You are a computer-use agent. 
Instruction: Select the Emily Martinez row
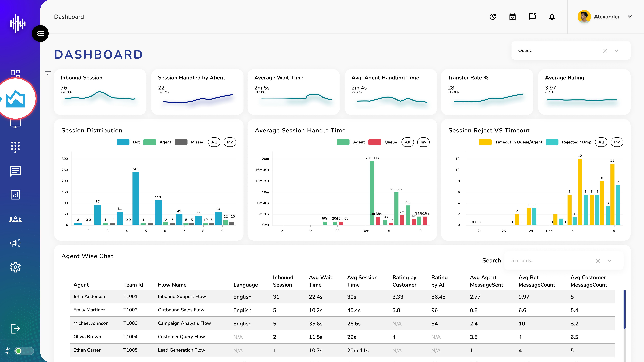click(342, 310)
